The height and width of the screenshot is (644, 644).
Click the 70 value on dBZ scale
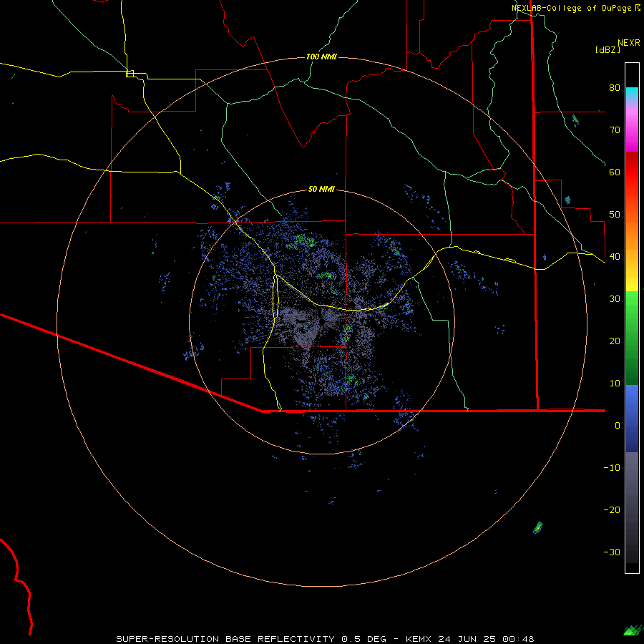tap(615, 130)
